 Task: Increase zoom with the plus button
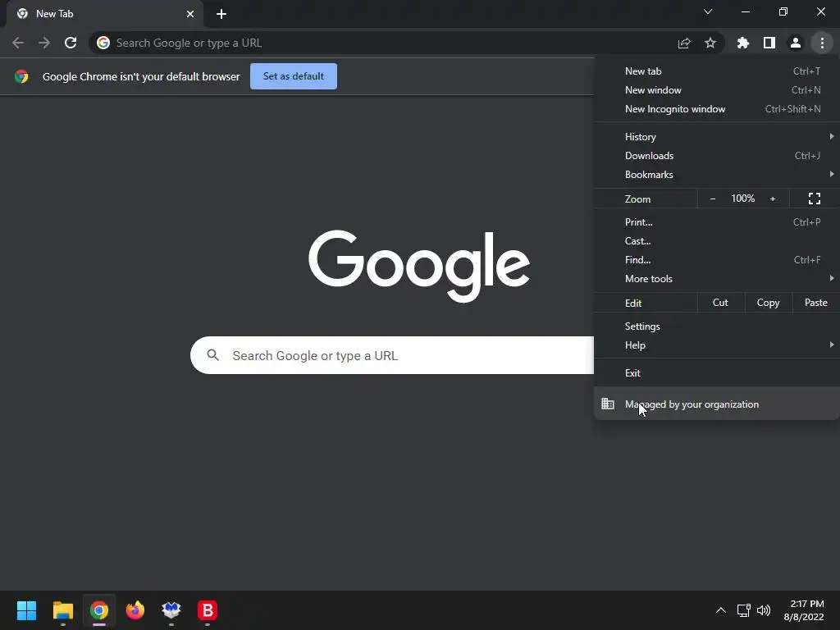(773, 199)
